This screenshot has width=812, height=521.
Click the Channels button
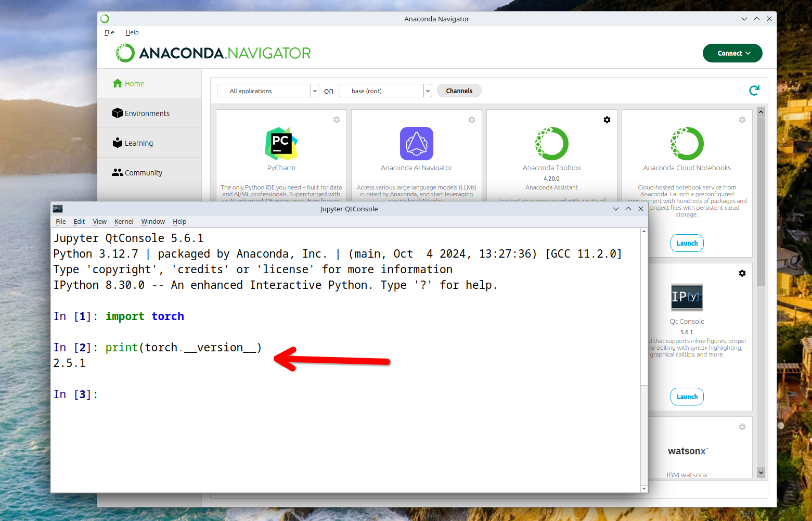(459, 91)
